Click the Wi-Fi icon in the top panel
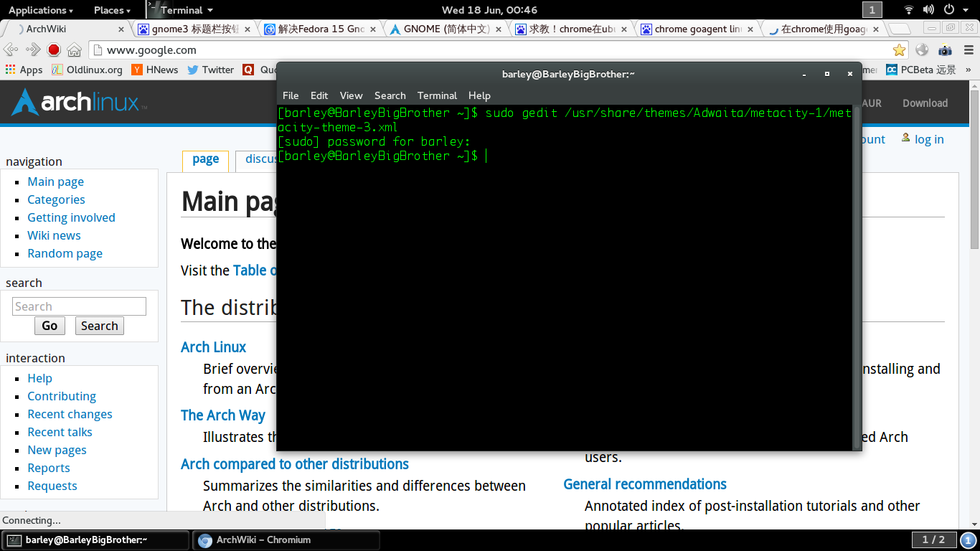 [x=909, y=9]
